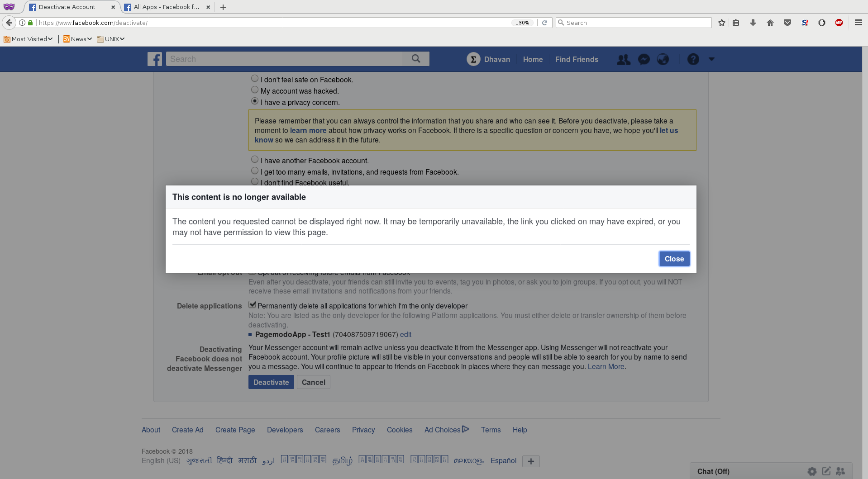
Task: Click the blue Deactivate button
Action: (x=271, y=382)
